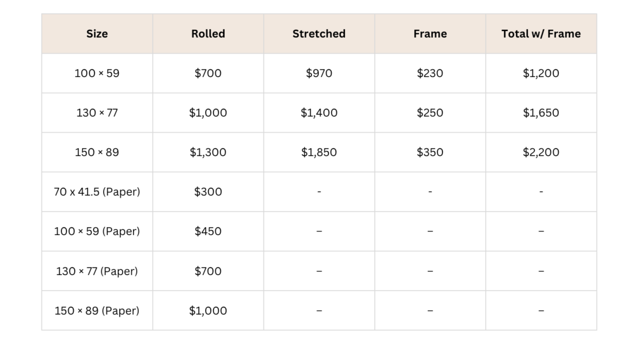Click the $2,200 total price cell
The width and height of the screenshot is (644, 351).
541,153
